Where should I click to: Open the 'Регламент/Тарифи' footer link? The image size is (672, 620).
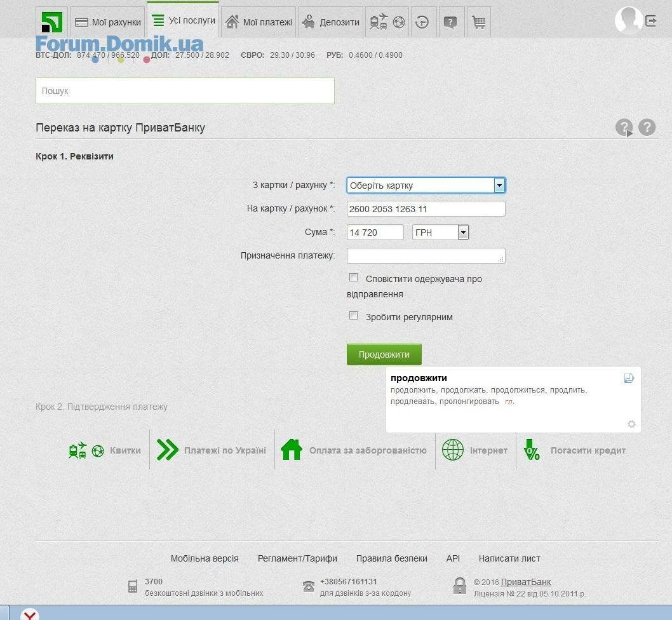pyautogui.click(x=297, y=558)
